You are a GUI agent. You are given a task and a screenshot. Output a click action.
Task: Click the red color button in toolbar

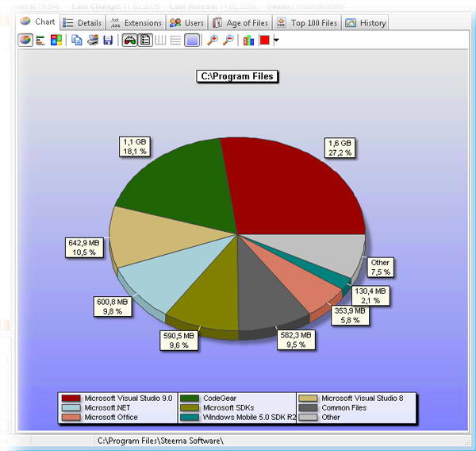[264, 40]
